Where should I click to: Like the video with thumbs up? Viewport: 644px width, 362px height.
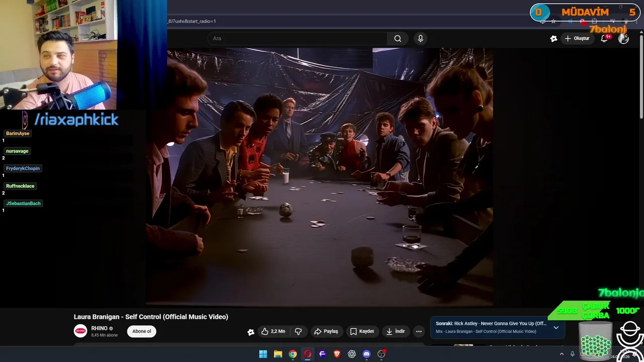click(x=273, y=331)
